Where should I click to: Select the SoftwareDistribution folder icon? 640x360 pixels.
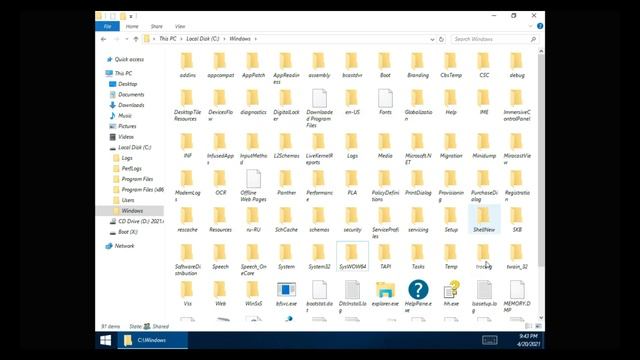tap(187, 253)
